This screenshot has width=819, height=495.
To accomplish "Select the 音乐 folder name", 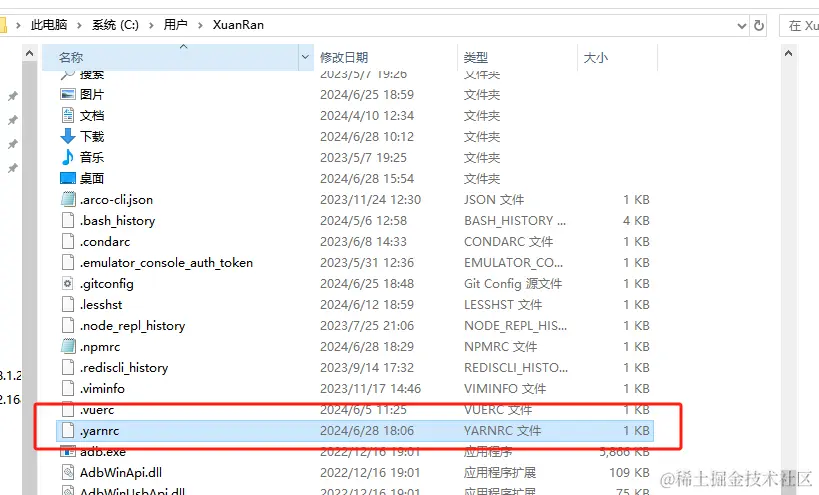I will coord(92,157).
